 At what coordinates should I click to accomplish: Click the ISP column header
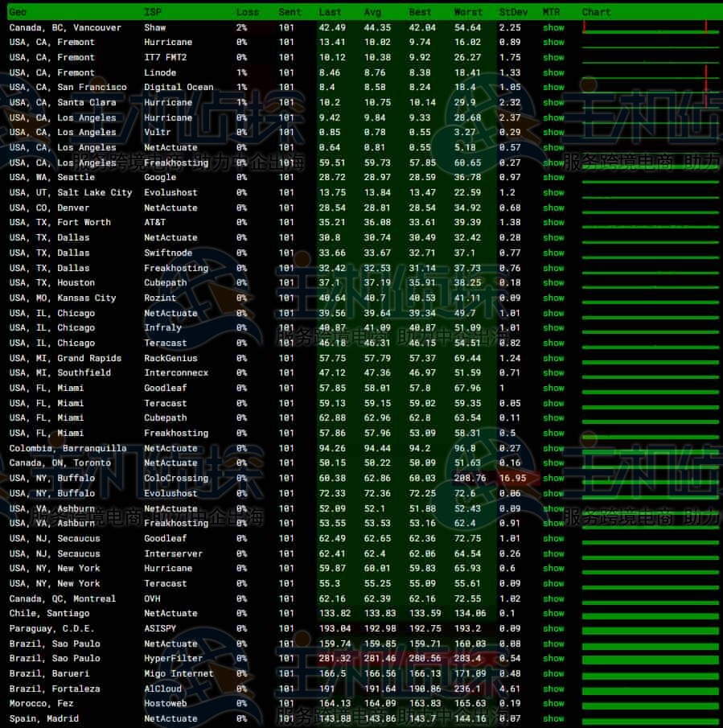click(x=152, y=12)
